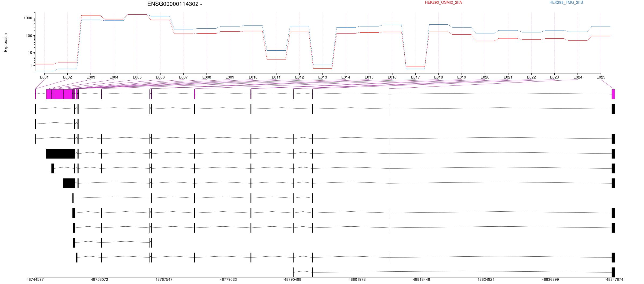Click exon label E006

point(160,77)
